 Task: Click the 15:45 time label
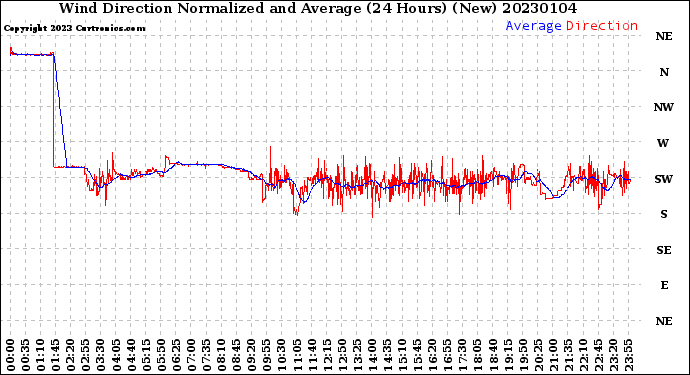[417, 355]
